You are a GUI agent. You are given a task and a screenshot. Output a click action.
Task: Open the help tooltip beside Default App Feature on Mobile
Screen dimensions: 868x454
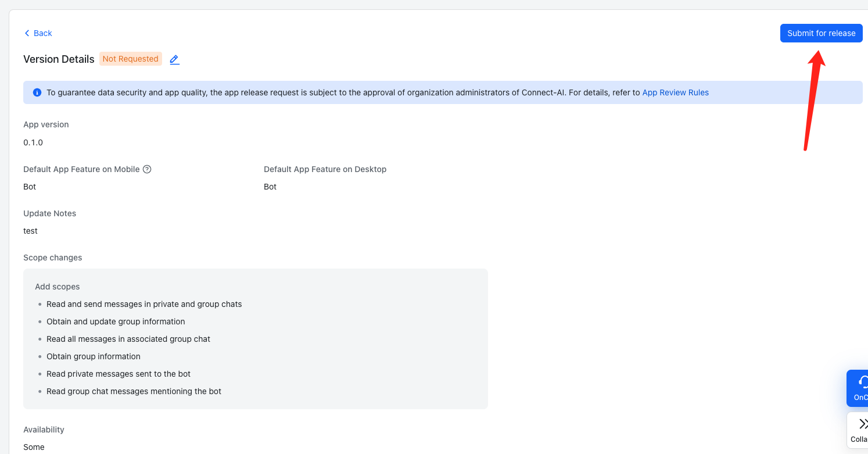click(147, 169)
